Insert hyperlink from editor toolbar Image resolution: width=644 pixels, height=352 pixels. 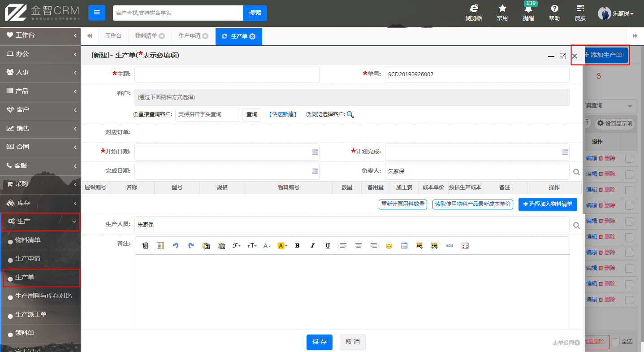pyautogui.click(x=450, y=246)
